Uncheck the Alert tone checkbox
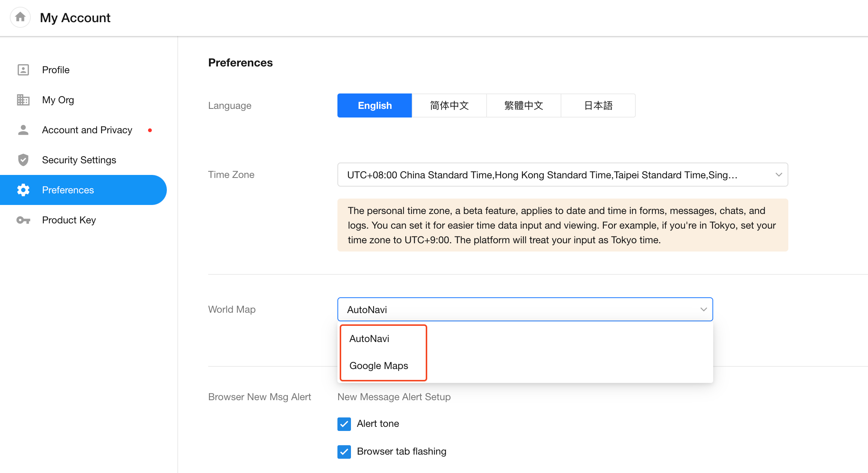The width and height of the screenshot is (868, 473). (x=344, y=424)
